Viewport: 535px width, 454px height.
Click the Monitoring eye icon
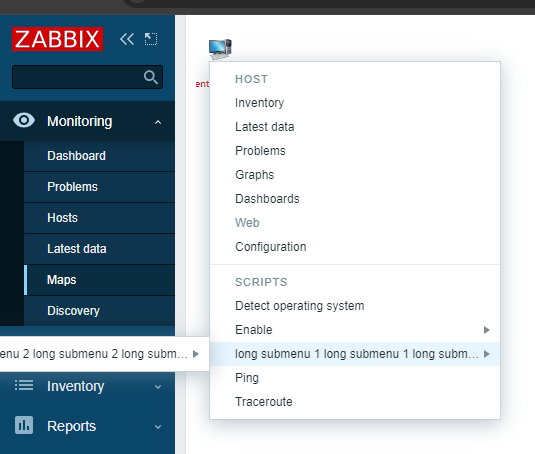coord(24,120)
